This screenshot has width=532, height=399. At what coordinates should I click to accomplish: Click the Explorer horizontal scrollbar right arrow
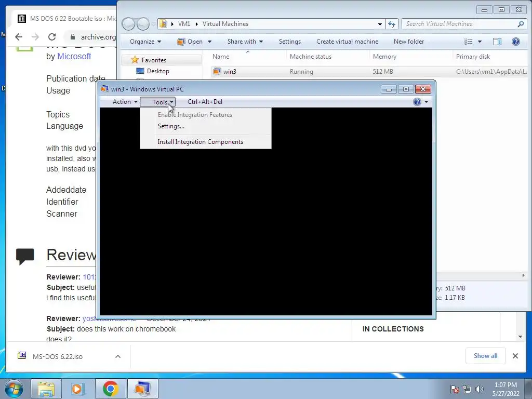click(x=523, y=276)
